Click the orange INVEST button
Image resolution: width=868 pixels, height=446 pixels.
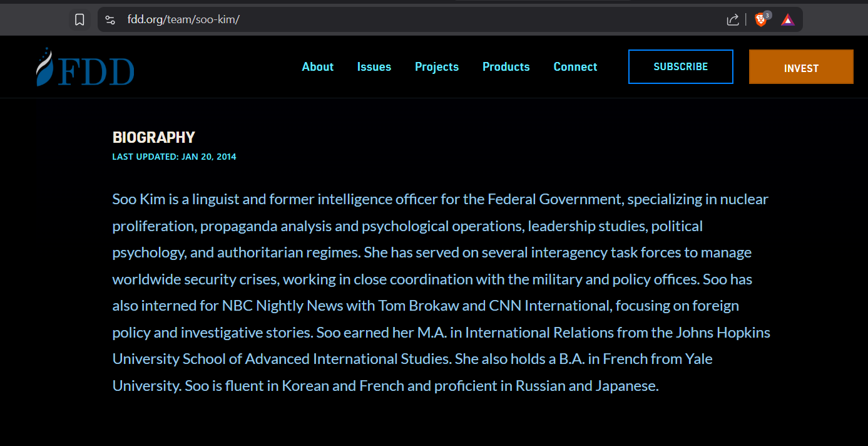801,67
